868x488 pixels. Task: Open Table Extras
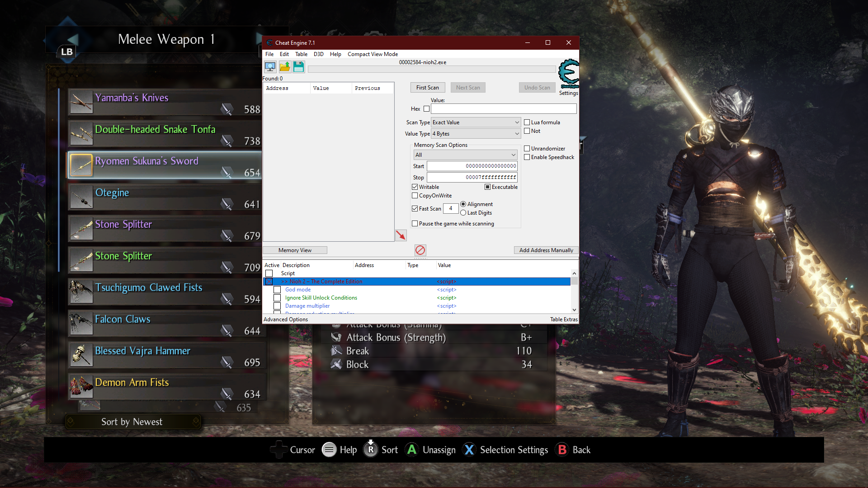(x=564, y=319)
